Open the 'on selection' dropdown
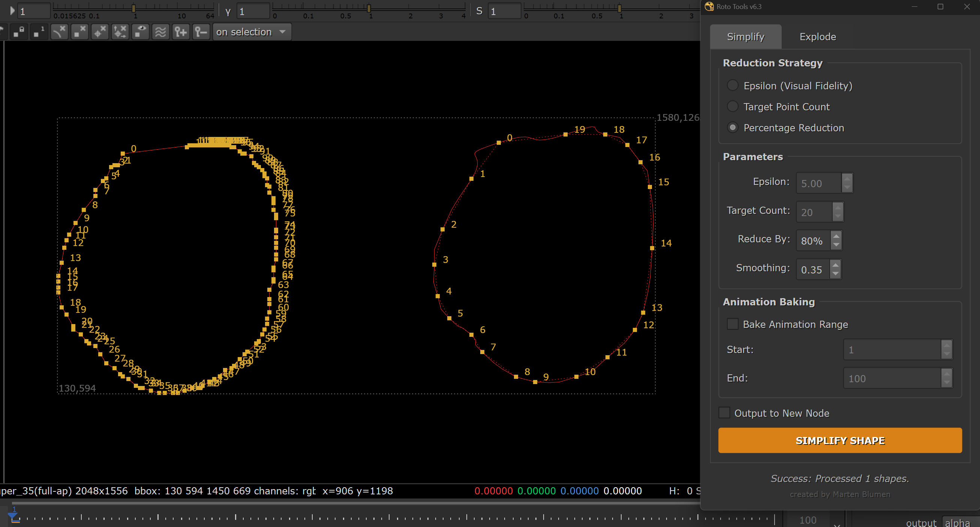Image resolution: width=980 pixels, height=527 pixels. coord(251,32)
